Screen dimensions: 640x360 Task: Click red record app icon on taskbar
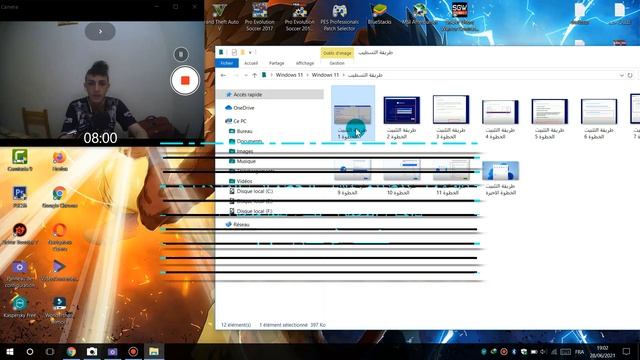coord(133,351)
